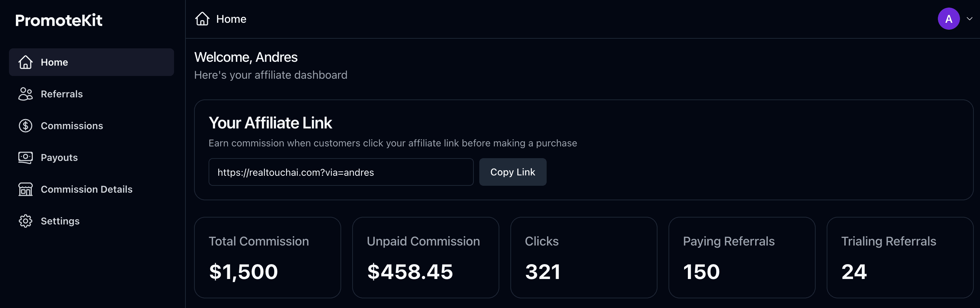Click the PromoteKit logo text
The width and height of the screenshot is (980, 308).
click(59, 20)
